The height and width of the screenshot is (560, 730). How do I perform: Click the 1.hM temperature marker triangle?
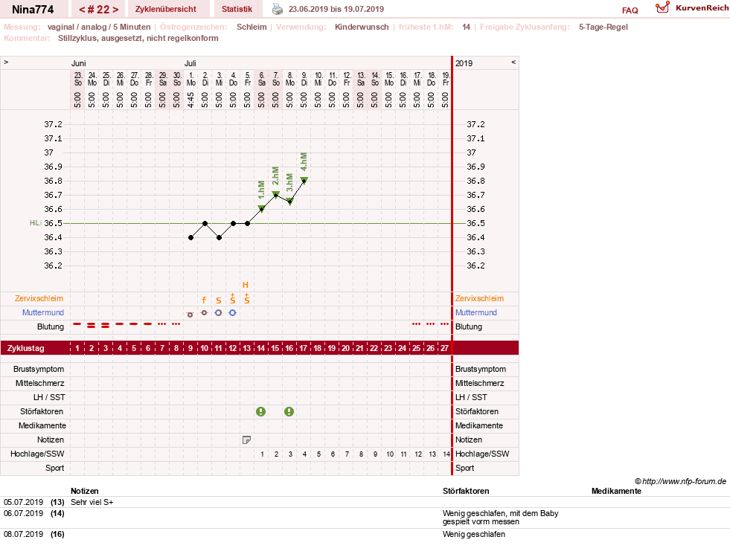262,209
